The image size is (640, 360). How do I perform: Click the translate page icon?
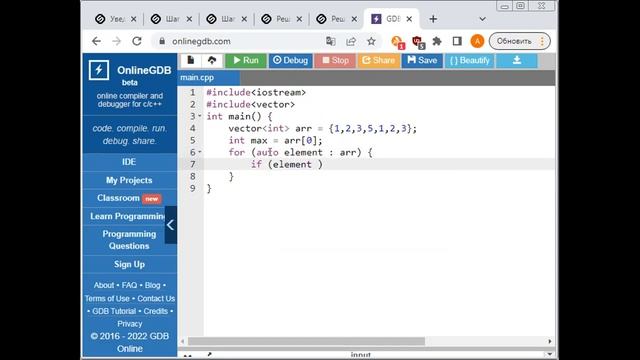click(x=331, y=41)
